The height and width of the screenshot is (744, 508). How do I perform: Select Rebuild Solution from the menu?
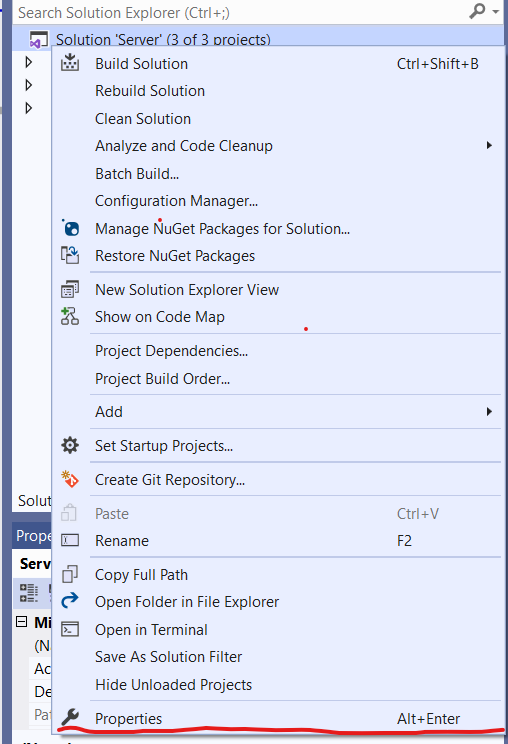tap(150, 91)
